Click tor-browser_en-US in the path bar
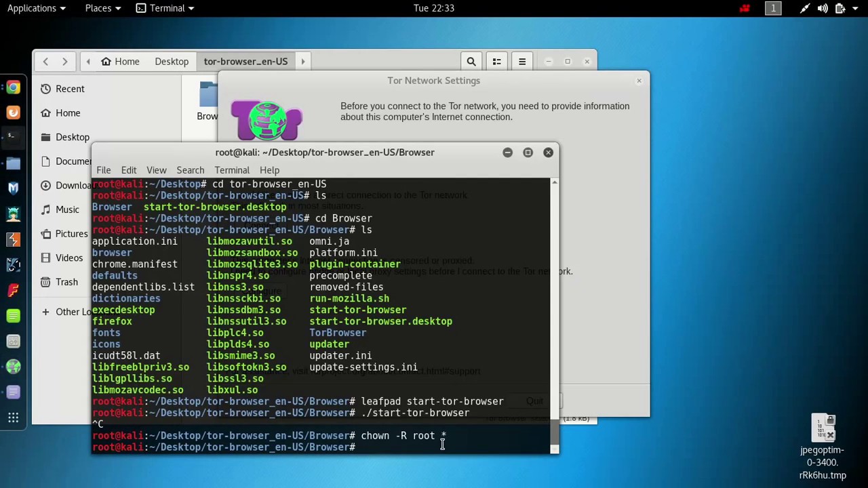868x488 pixels. [245, 62]
